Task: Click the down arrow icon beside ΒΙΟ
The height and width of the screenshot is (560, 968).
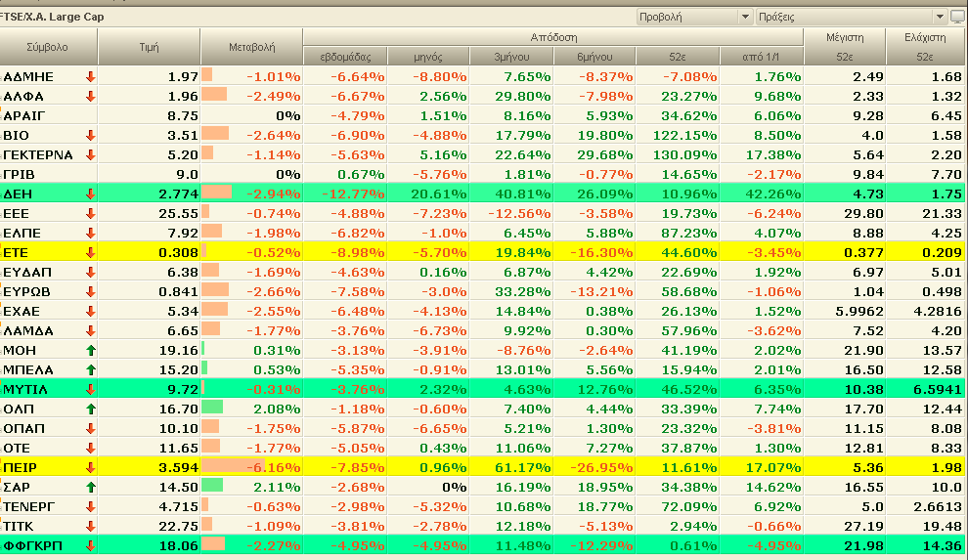Action: tap(91, 135)
